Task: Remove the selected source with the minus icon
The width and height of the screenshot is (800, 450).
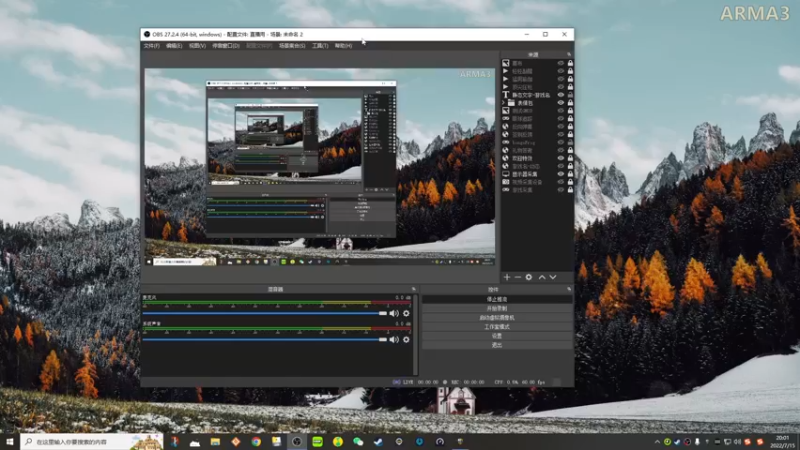Action: pyautogui.click(x=518, y=277)
